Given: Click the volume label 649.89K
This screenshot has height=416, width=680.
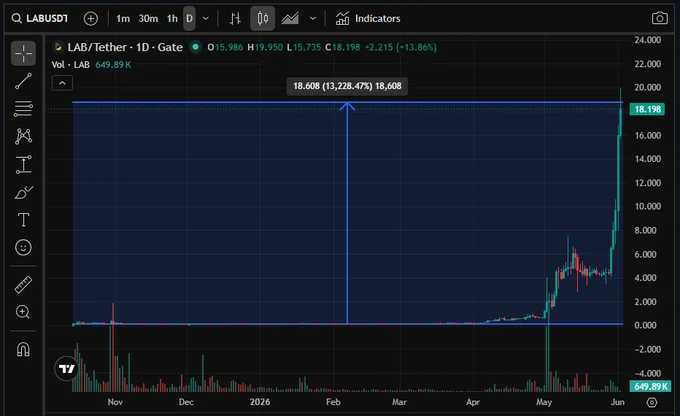Looking at the screenshot, I should pos(651,386).
